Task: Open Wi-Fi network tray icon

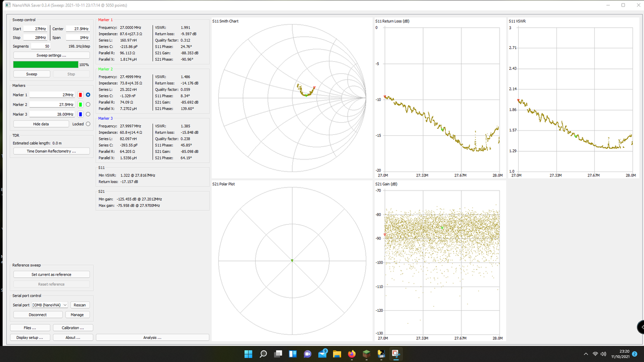Action: [595, 354]
